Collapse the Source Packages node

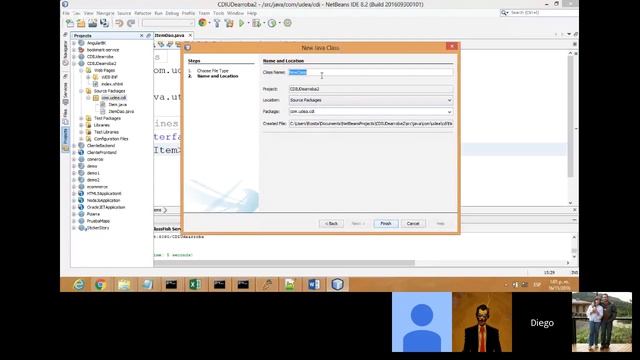coord(81,91)
